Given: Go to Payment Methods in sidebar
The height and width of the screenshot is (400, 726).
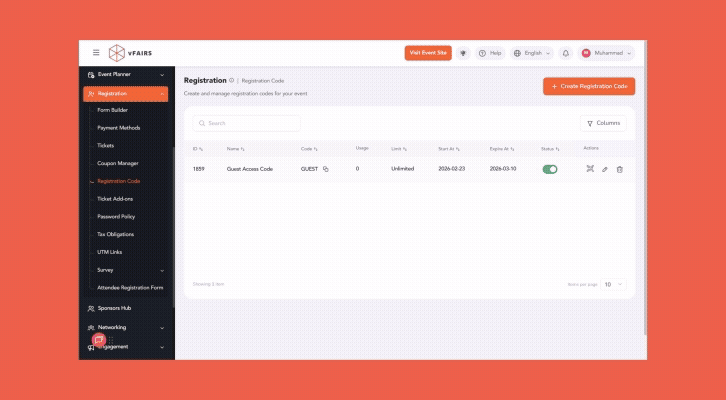Looking at the screenshot, I should click(118, 128).
